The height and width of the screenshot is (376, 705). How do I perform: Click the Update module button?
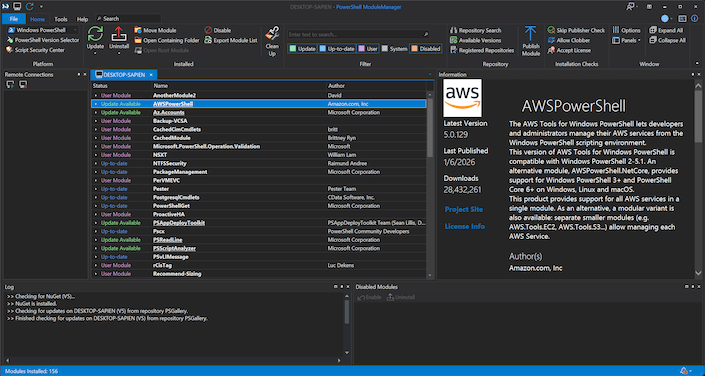95,38
